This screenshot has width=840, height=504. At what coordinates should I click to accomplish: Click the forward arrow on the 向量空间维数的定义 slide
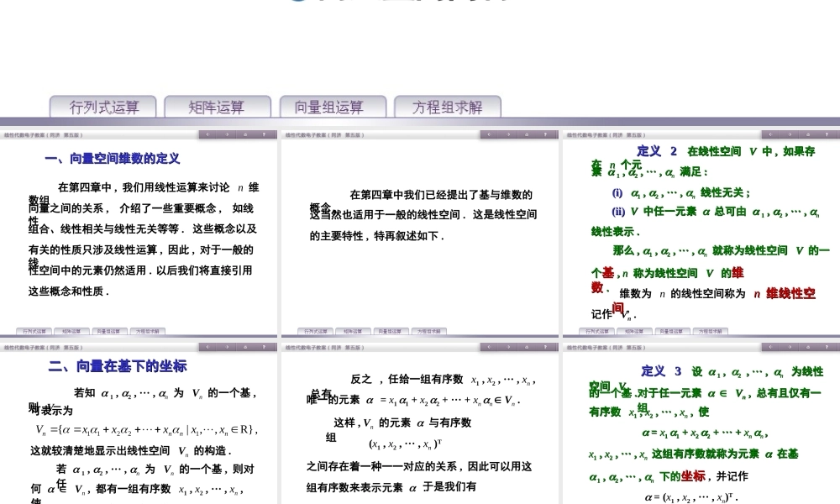227,134
